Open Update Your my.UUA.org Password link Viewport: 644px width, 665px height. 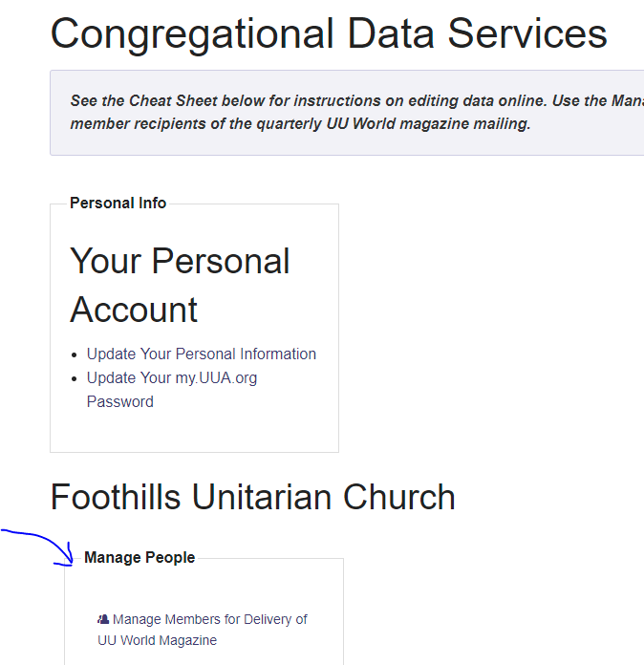tap(172, 378)
